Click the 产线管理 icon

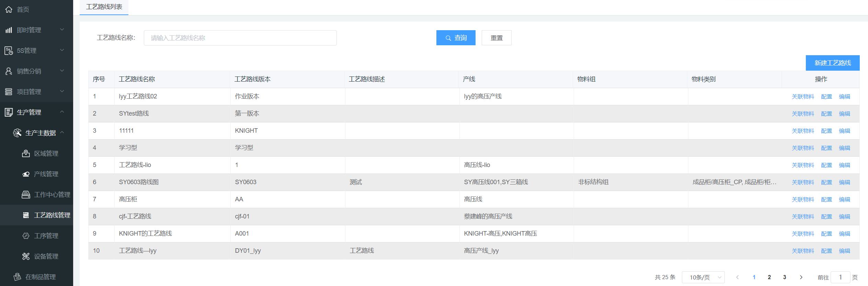[26, 174]
